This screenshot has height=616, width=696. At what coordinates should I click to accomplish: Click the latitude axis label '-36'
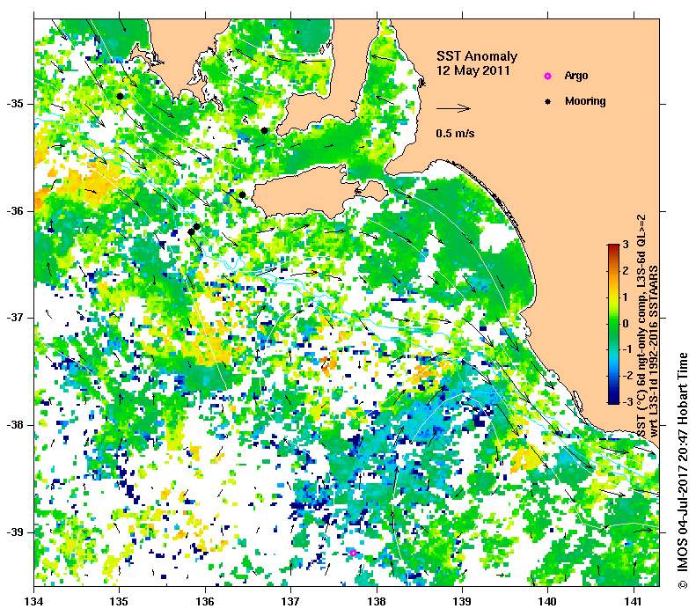[x=15, y=211]
